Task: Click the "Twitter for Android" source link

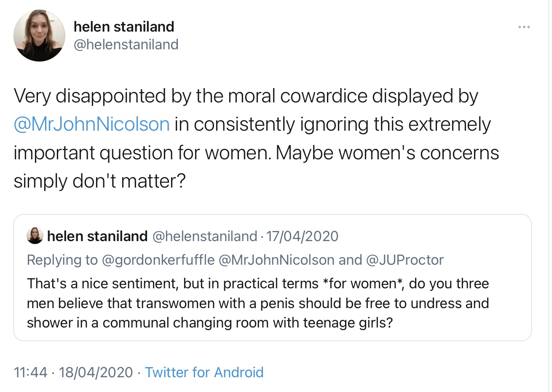Action: pos(204,372)
